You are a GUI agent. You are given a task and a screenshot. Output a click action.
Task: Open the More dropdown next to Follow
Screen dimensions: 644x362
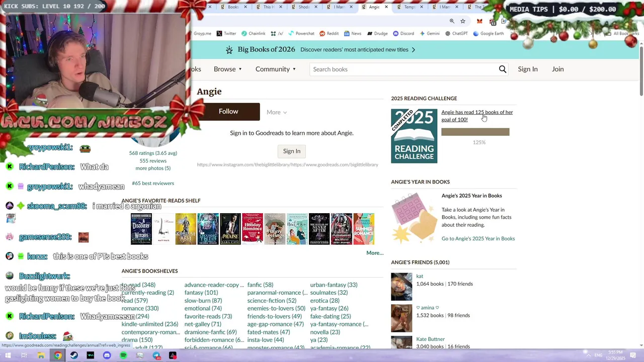pyautogui.click(x=277, y=112)
